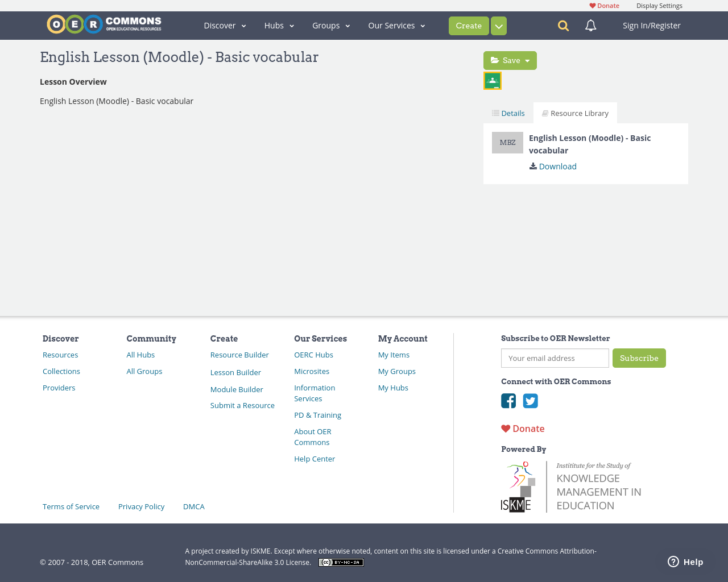This screenshot has height=582, width=728.
Task: Open the Create button's dropdown arrow
Action: tap(498, 26)
